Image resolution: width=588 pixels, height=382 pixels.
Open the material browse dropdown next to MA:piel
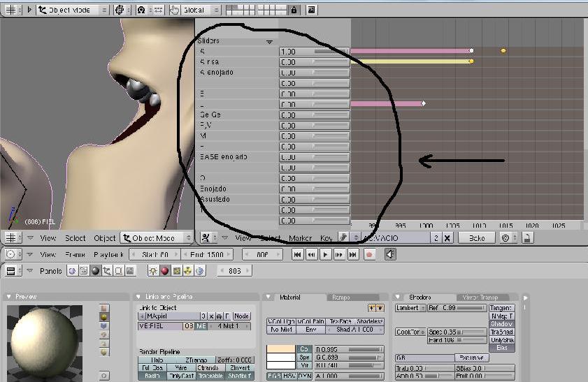click(x=142, y=316)
